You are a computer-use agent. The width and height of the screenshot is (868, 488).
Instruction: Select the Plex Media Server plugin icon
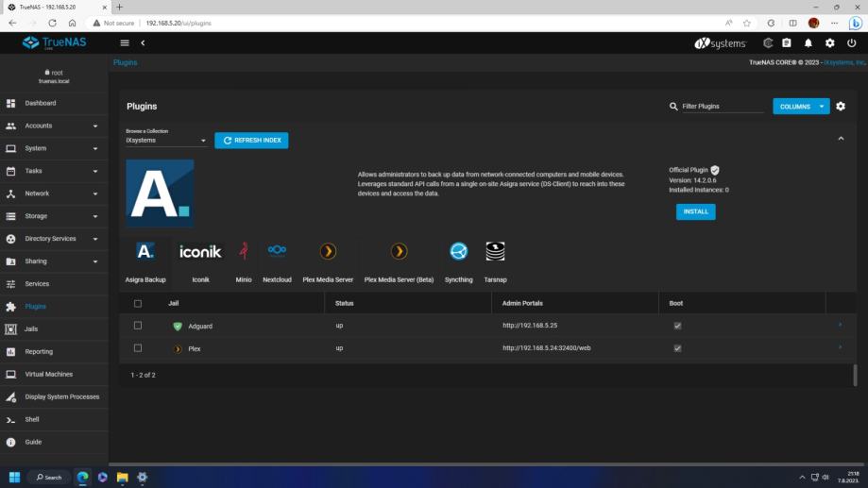click(x=328, y=251)
